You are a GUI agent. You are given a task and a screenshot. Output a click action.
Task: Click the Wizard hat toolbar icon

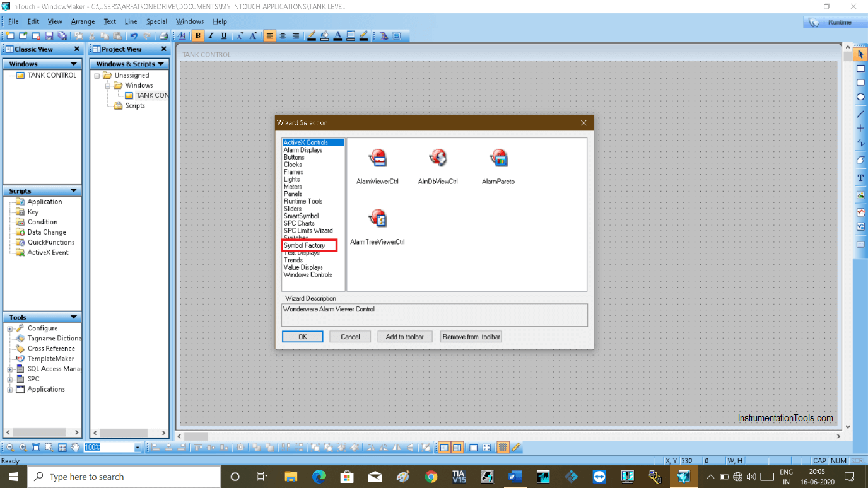(x=384, y=36)
